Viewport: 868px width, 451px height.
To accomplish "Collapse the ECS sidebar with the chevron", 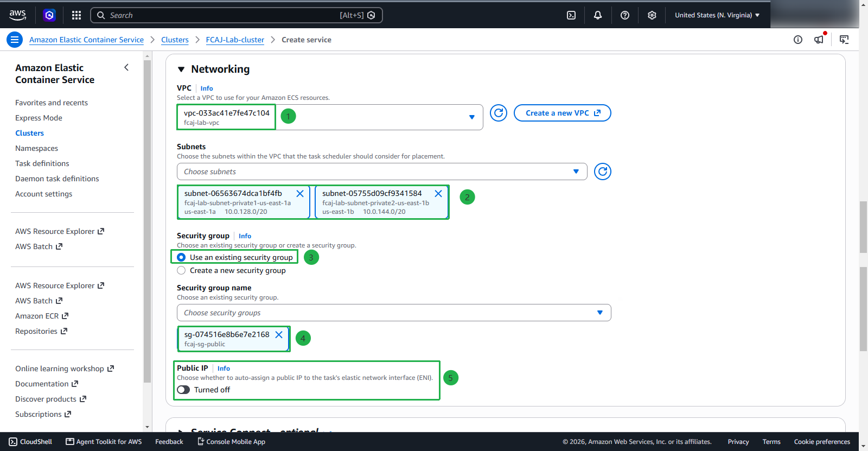I will (126, 67).
